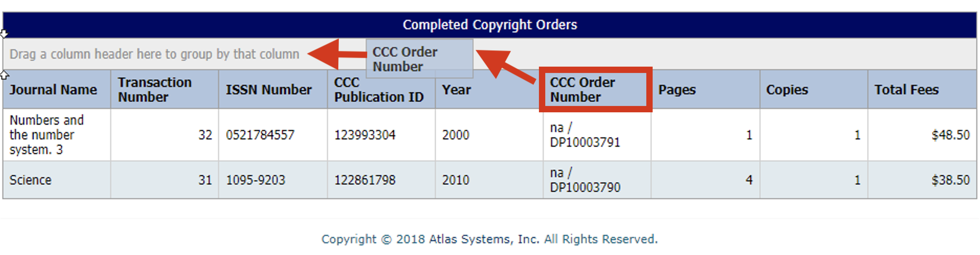Sort by the Journal Name column header
Screen dimensions: 980x255
click(x=53, y=90)
